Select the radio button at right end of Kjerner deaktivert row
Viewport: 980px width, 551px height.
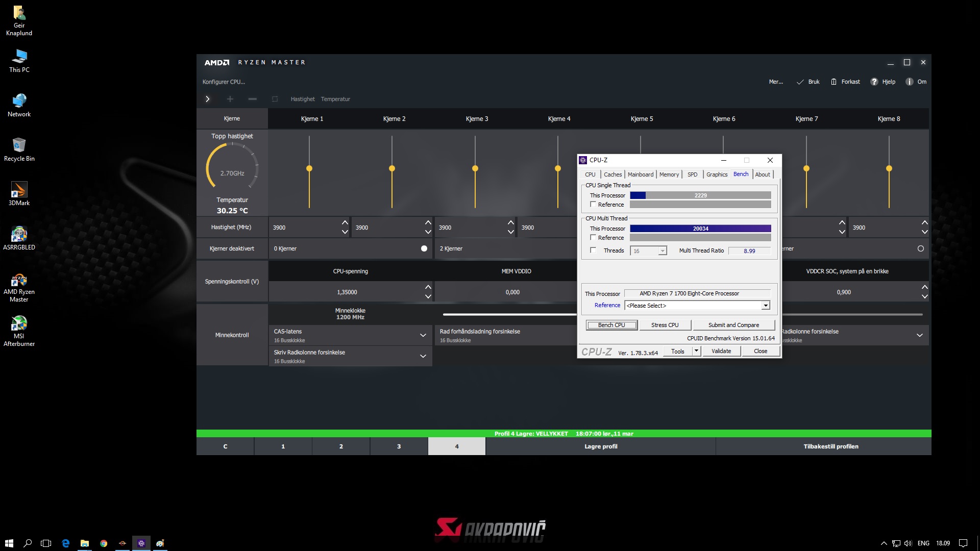coord(920,248)
